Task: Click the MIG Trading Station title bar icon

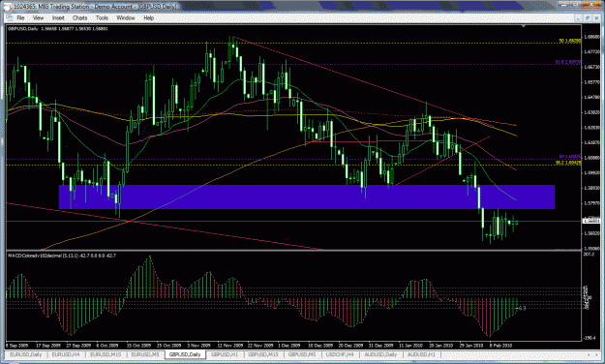Action: (x=8, y=6)
